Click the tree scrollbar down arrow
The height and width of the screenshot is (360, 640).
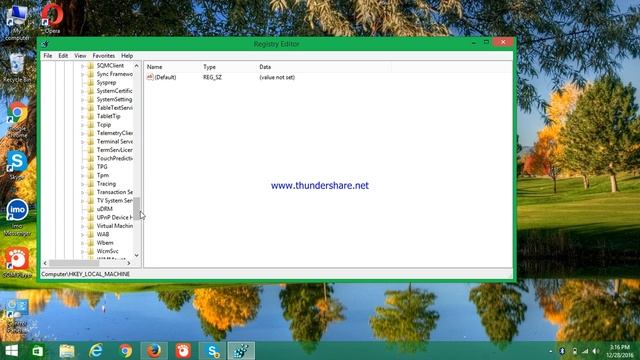137,256
